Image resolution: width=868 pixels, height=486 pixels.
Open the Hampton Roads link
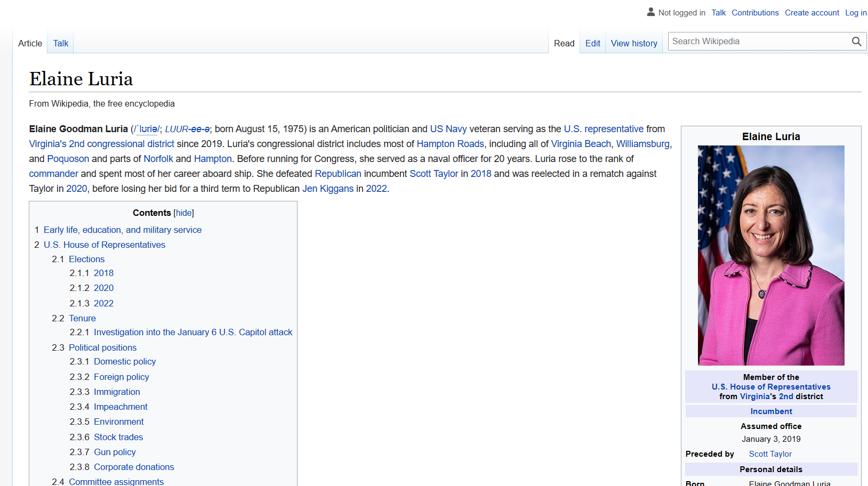tap(450, 144)
